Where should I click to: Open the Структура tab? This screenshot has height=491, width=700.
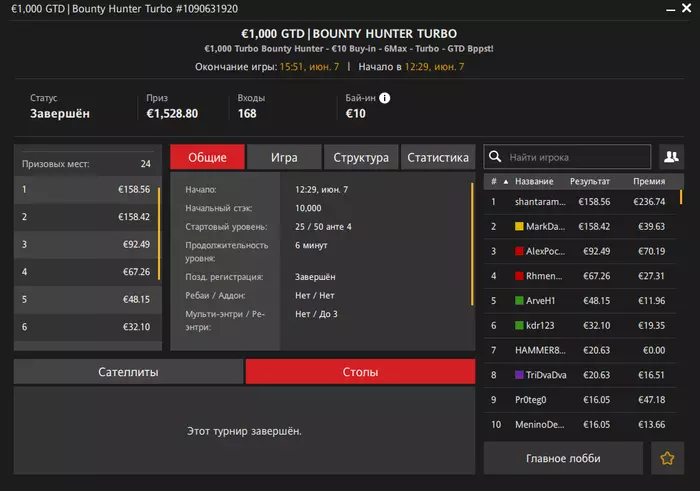[361, 157]
